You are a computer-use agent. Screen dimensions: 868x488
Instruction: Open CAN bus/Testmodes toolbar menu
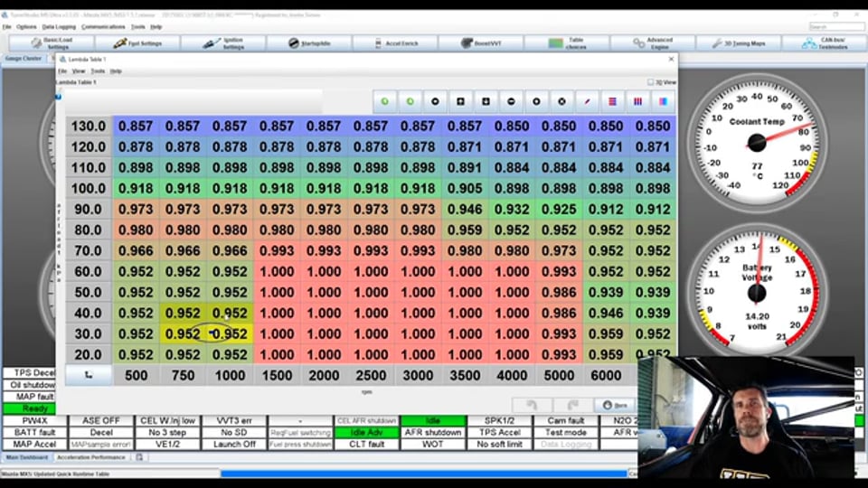point(825,43)
